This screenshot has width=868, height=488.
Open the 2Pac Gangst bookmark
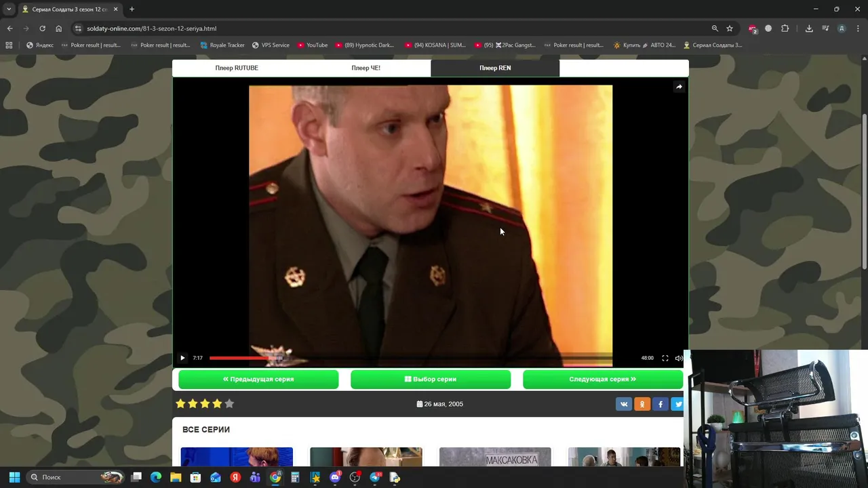point(505,45)
